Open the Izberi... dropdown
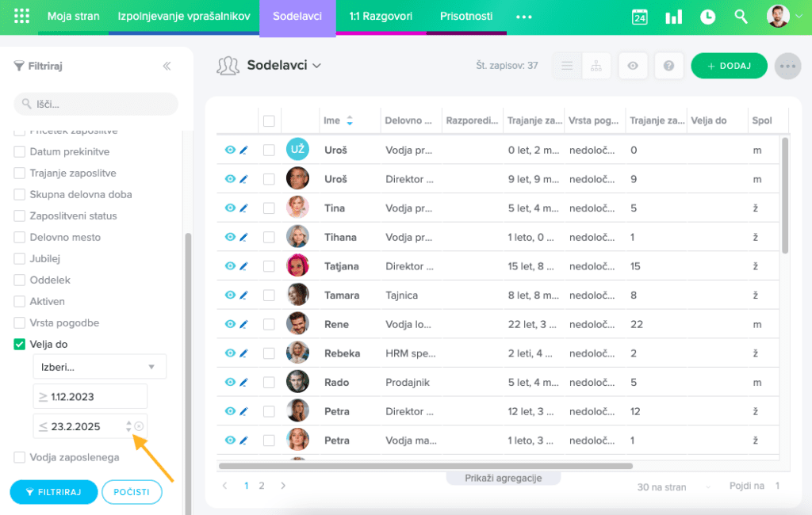The image size is (812, 515). pyautogui.click(x=99, y=366)
